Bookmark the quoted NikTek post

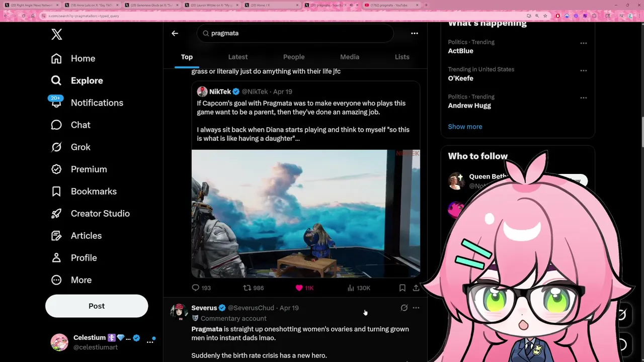point(402,288)
